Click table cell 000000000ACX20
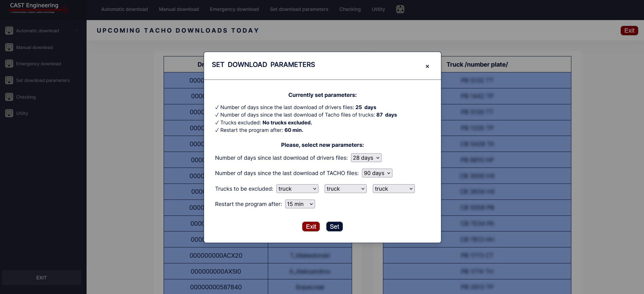The height and width of the screenshot is (294, 644). (216, 255)
